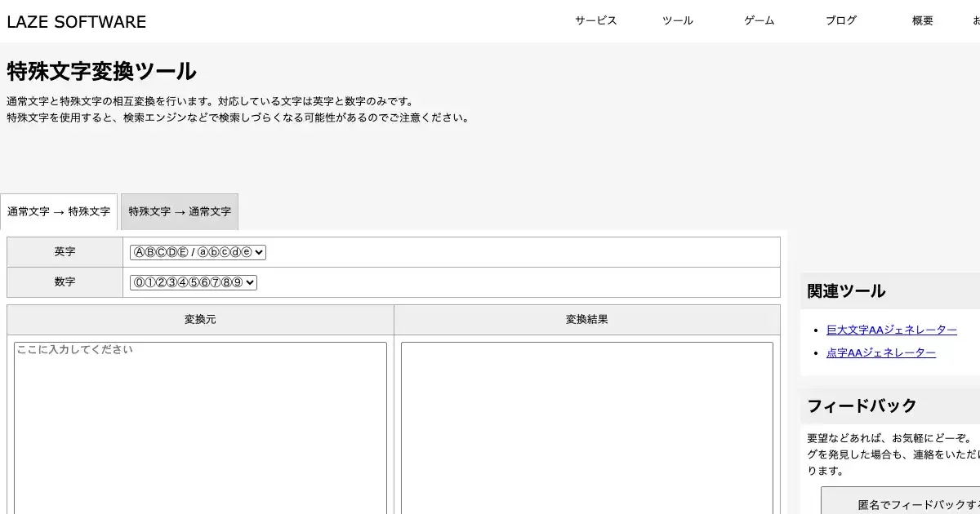Click the 特殊文字変換ツール page heading
Screen dimensions: 980x514
tap(101, 72)
